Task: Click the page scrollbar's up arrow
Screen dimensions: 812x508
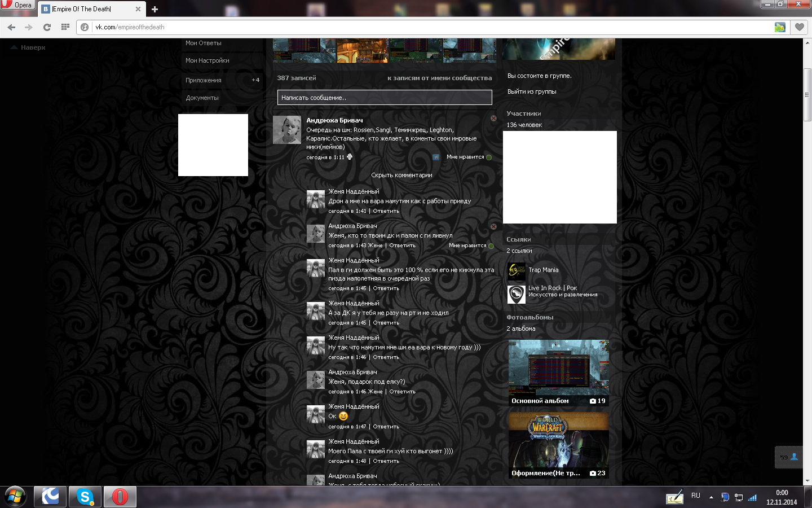Action: [807, 43]
